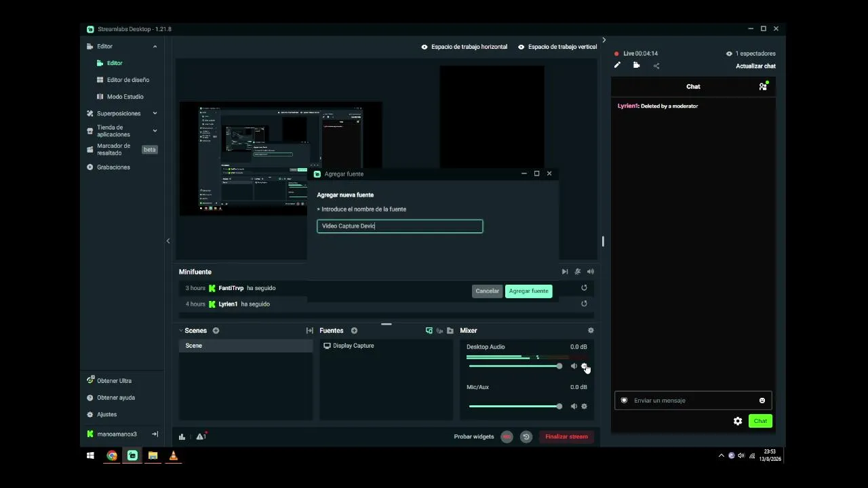This screenshot has width=868, height=488.
Task: Log out via arrow next to manoamanox3
Action: [x=155, y=434]
